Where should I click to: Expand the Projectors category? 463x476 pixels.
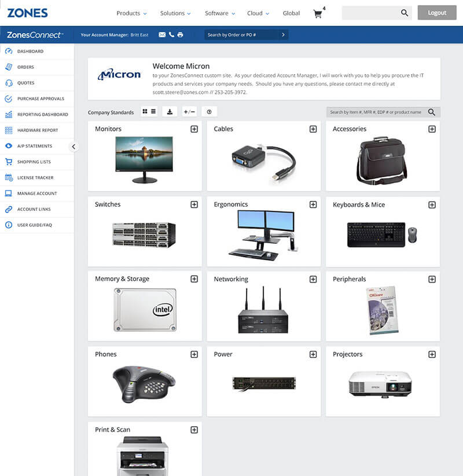pos(432,354)
